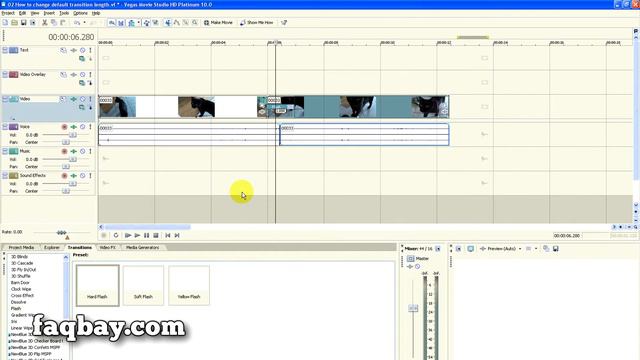
Task: Click the Show Me How button
Action: pyautogui.click(x=257, y=23)
